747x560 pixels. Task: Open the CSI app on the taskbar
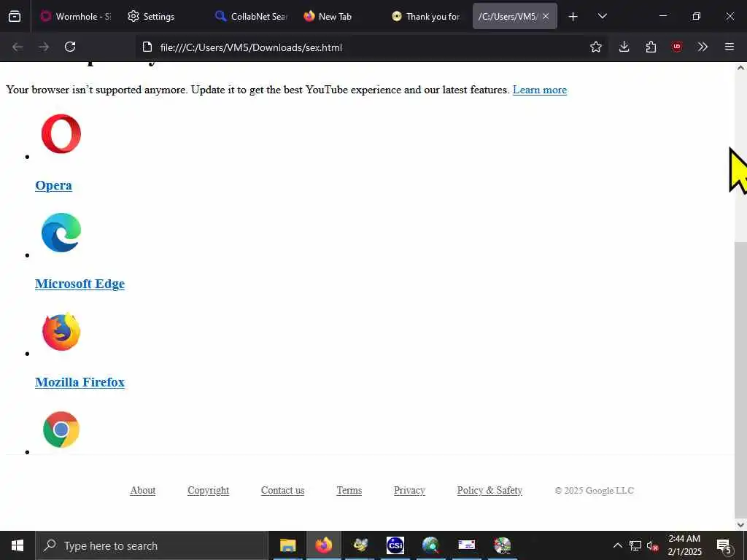coord(395,545)
